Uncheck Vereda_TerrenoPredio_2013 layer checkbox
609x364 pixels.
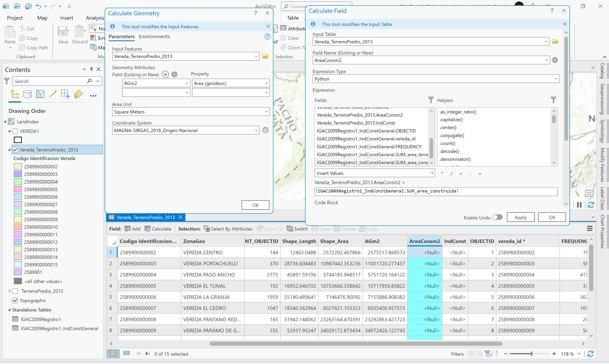[15, 150]
